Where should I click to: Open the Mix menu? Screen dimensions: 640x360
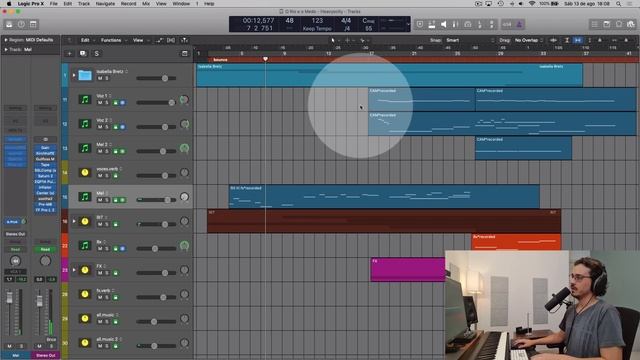pyautogui.click(x=146, y=4)
